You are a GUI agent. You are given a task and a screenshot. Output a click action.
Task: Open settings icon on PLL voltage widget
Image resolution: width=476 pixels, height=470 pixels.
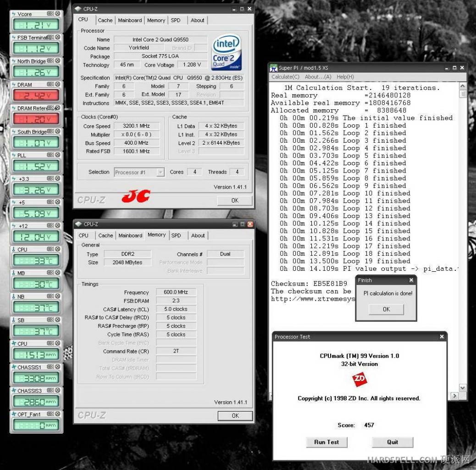point(50,155)
